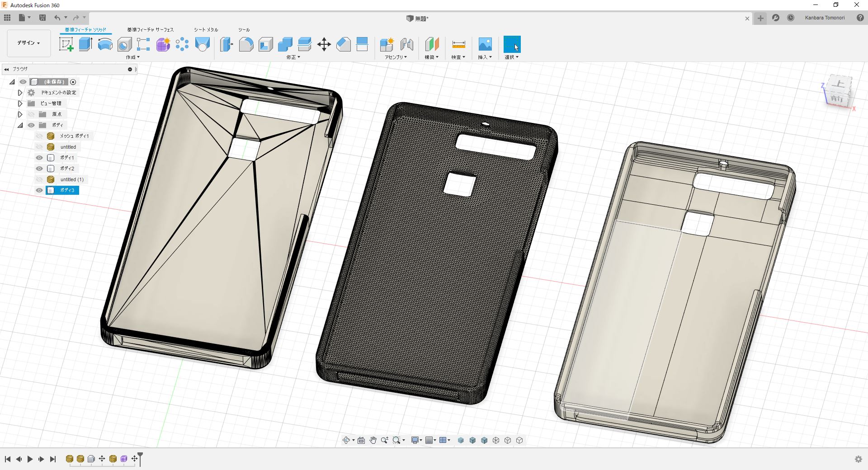Viewport: 868px width, 470px height.
Task: Open the 作成 dropdown menu
Action: [133, 57]
